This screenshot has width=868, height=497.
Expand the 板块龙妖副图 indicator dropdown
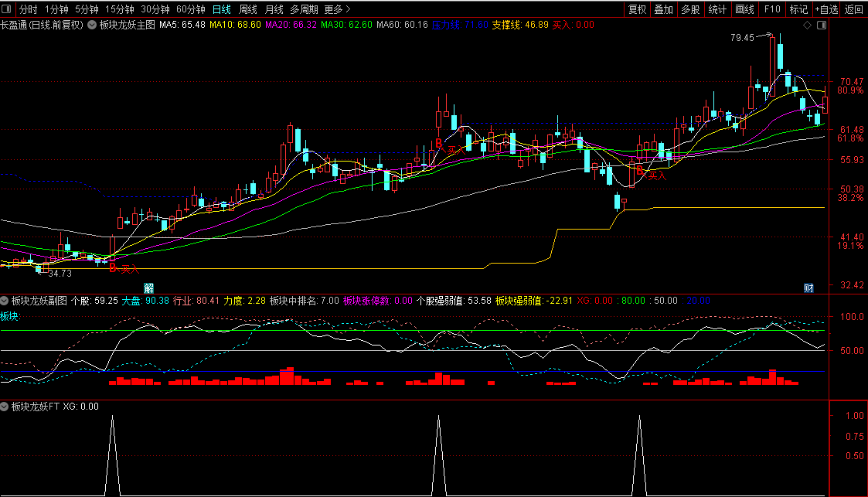(x=5, y=301)
